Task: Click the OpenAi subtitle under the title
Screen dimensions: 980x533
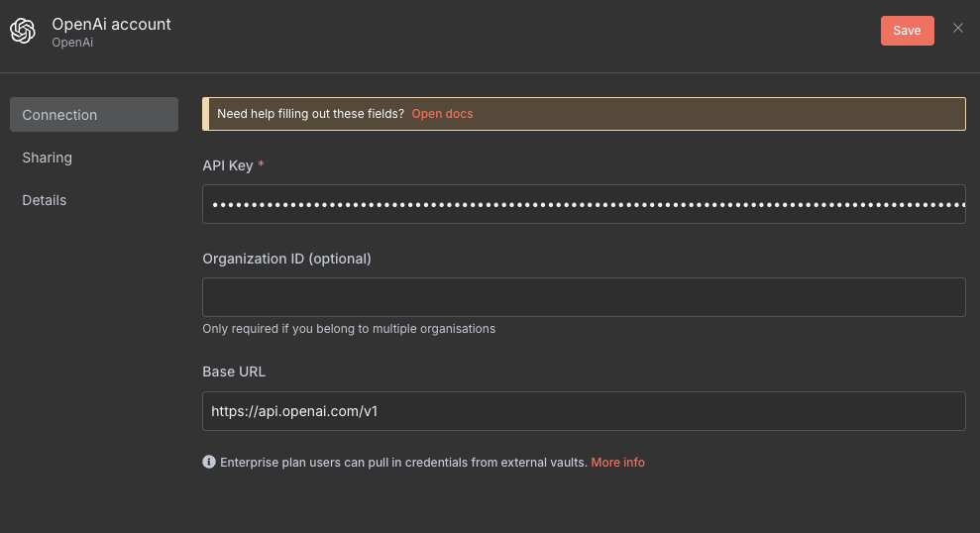Action: 72,43
